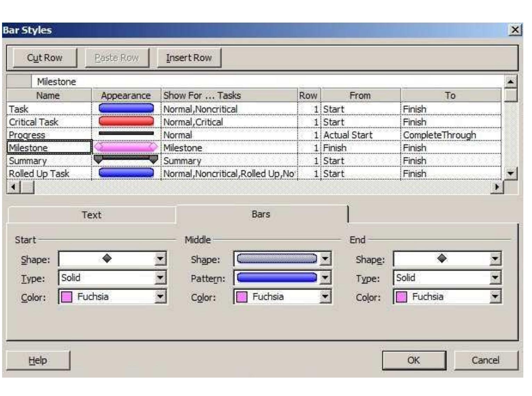Click the Milestone name entry field
The width and height of the screenshot is (532, 396).
tap(267, 82)
